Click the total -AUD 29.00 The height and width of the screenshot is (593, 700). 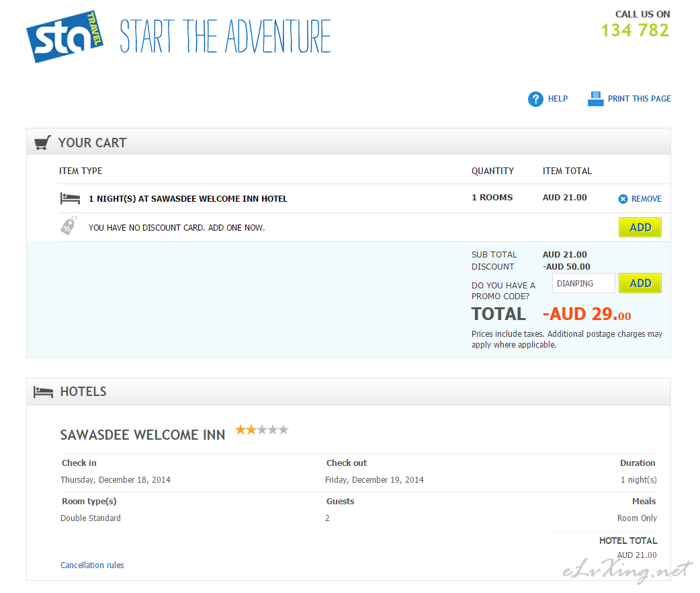pos(586,314)
